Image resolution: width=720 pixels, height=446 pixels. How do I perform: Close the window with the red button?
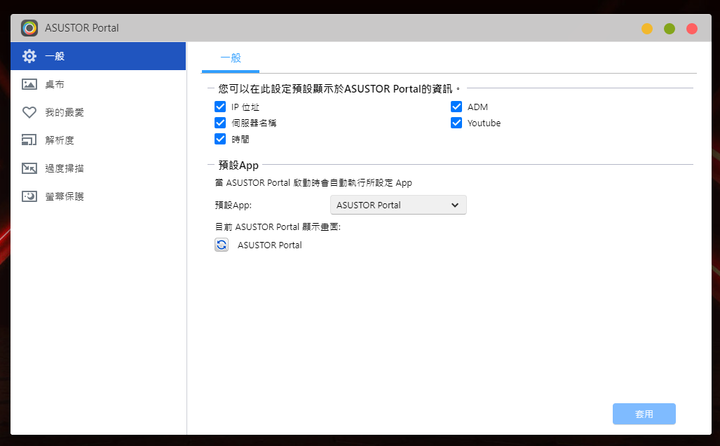pyautogui.click(x=692, y=29)
